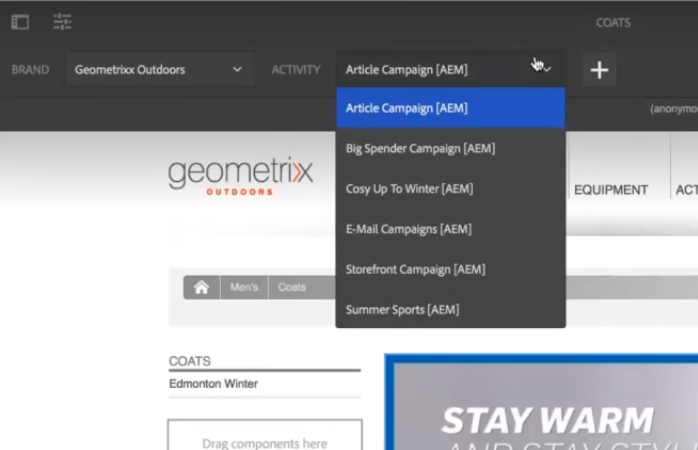Collapse the Activity dropdown chevron
The width and height of the screenshot is (698, 450).
coord(546,70)
